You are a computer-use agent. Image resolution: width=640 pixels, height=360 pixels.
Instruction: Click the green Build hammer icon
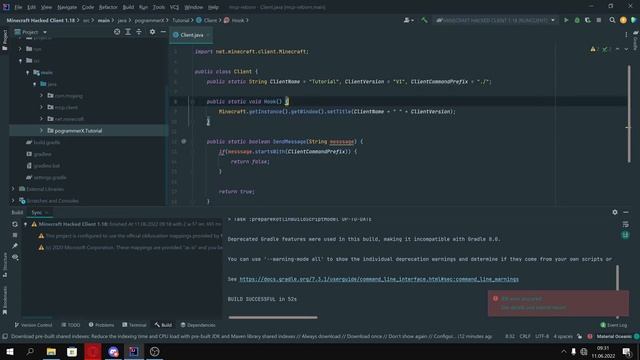424,20
